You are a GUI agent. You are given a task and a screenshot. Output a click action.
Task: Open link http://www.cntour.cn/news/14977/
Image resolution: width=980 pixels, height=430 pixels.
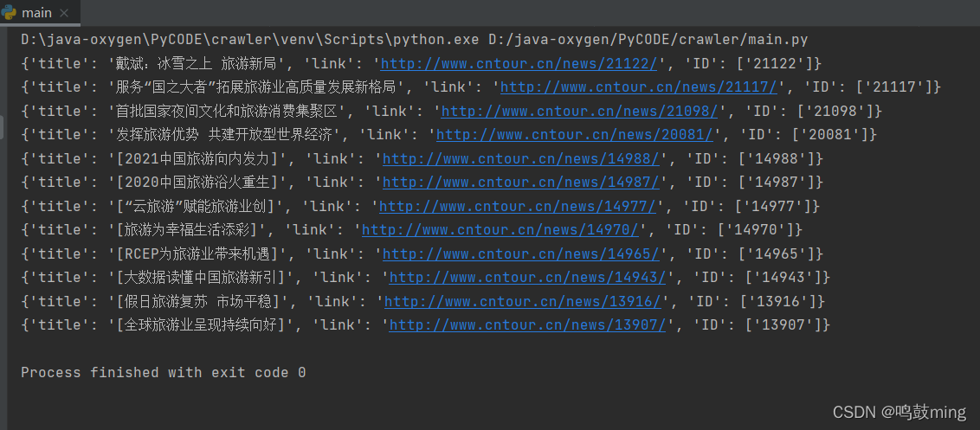[x=518, y=206]
